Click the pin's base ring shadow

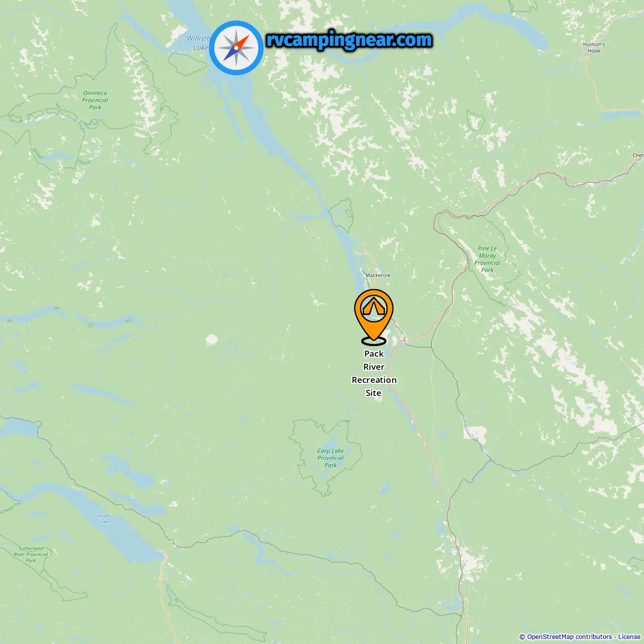374,341
